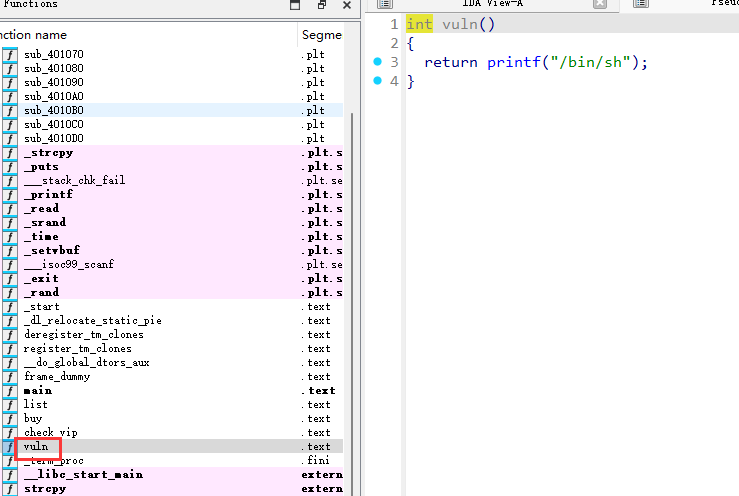Viewport: 739px width, 496px height.
Task: Click function icon beside main
Action: click(10, 390)
